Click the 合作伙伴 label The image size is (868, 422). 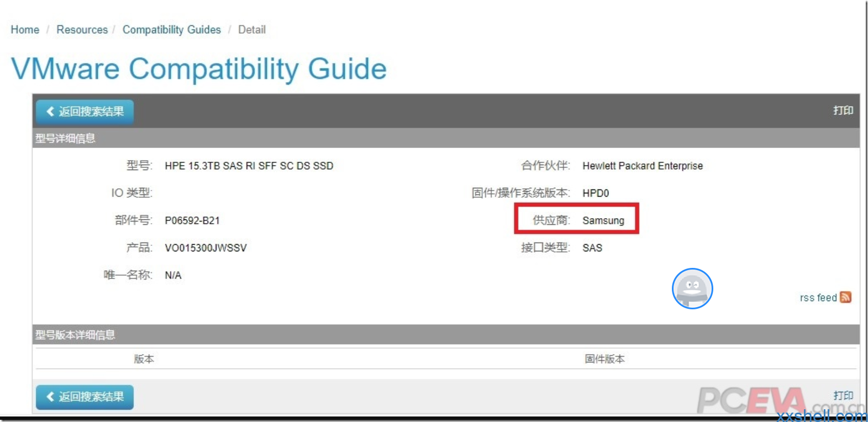pos(545,166)
